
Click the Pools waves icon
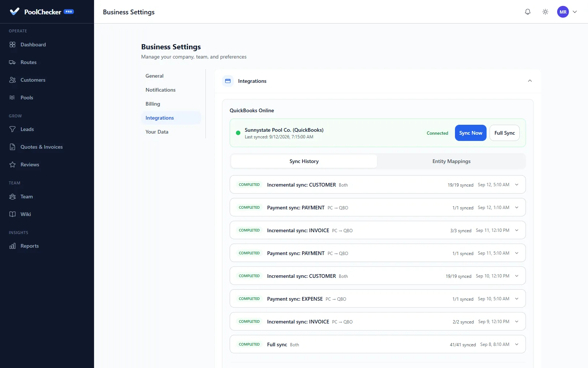12,98
